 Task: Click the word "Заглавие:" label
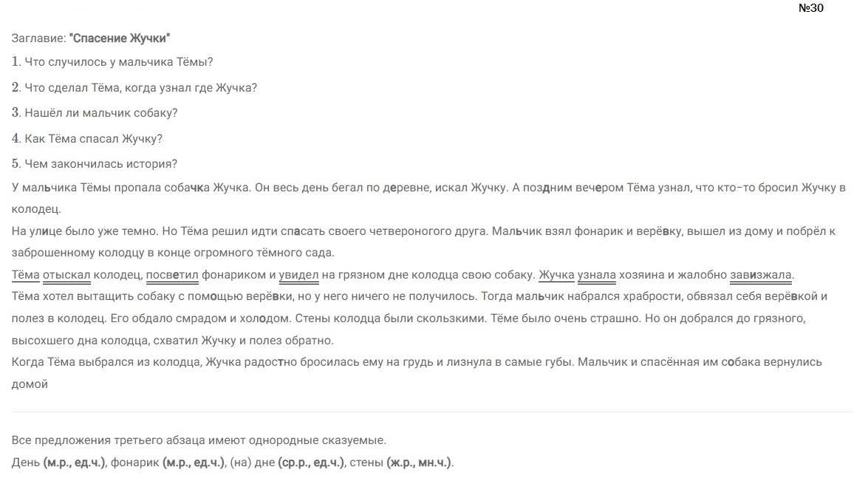(x=38, y=38)
